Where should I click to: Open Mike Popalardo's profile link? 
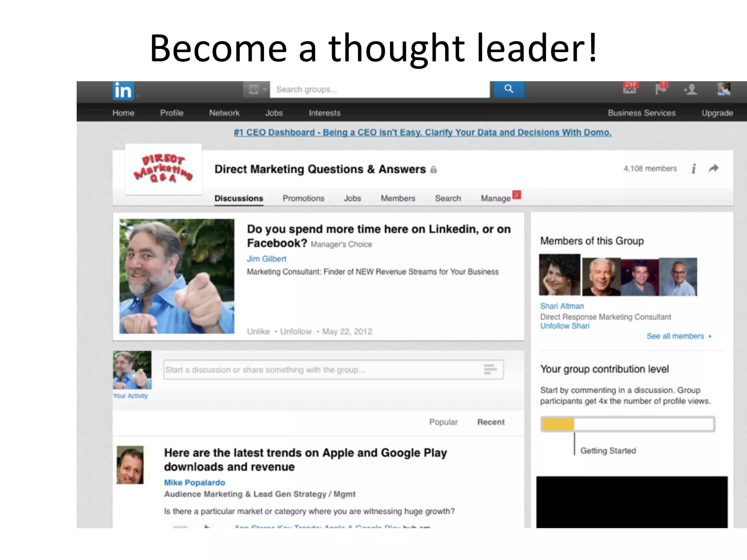(x=194, y=483)
